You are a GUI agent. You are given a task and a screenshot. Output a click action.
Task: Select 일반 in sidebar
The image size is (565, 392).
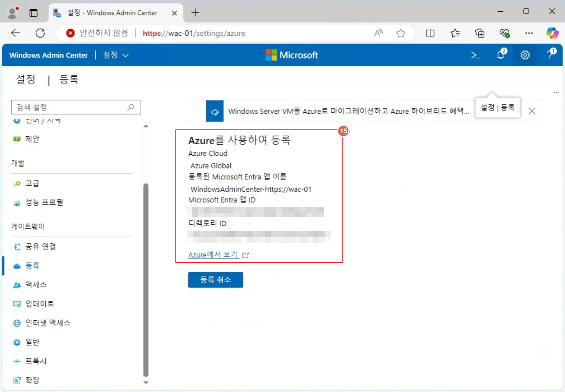pyautogui.click(x=32, y=342)
